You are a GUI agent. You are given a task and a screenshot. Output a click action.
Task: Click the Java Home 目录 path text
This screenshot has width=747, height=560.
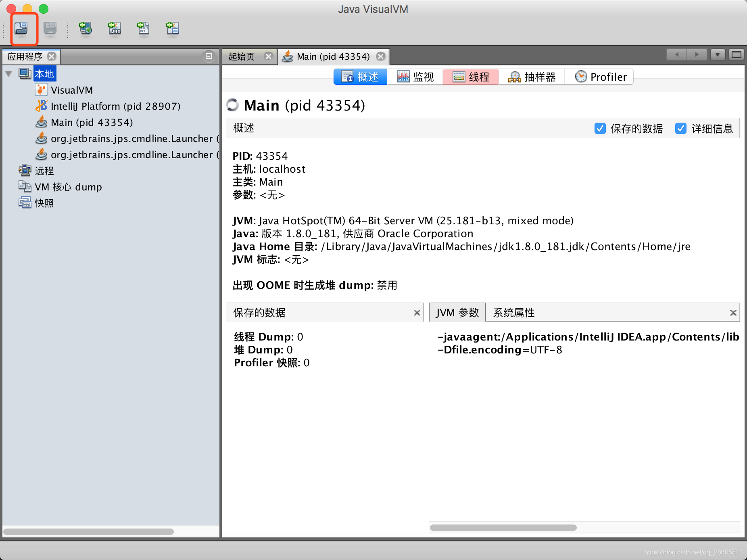461,247
